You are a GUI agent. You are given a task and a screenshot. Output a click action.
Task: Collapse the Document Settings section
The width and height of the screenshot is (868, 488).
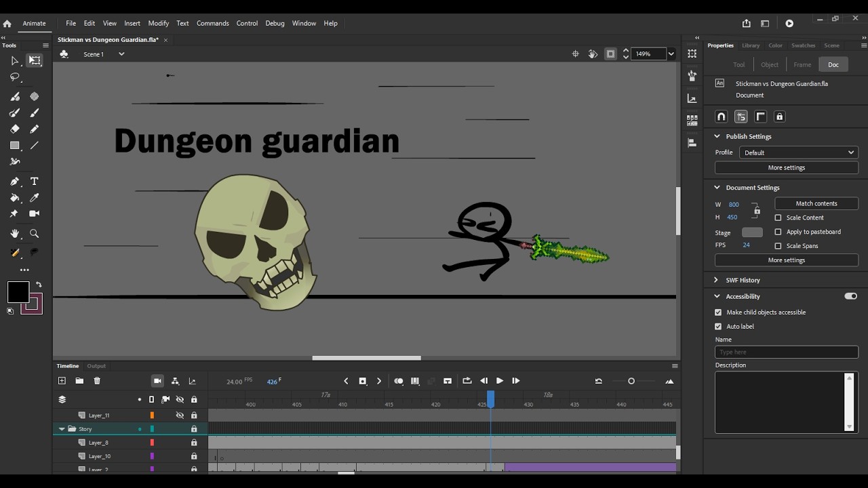pyautogui.click(x=717, y=188)
